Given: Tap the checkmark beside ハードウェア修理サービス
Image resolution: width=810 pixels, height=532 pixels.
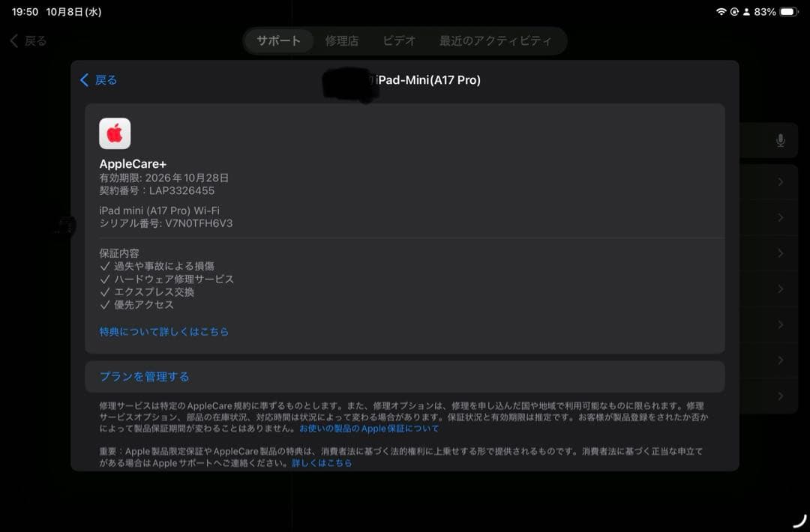Looking at the screenshot, I should click(x=105, y=279).
